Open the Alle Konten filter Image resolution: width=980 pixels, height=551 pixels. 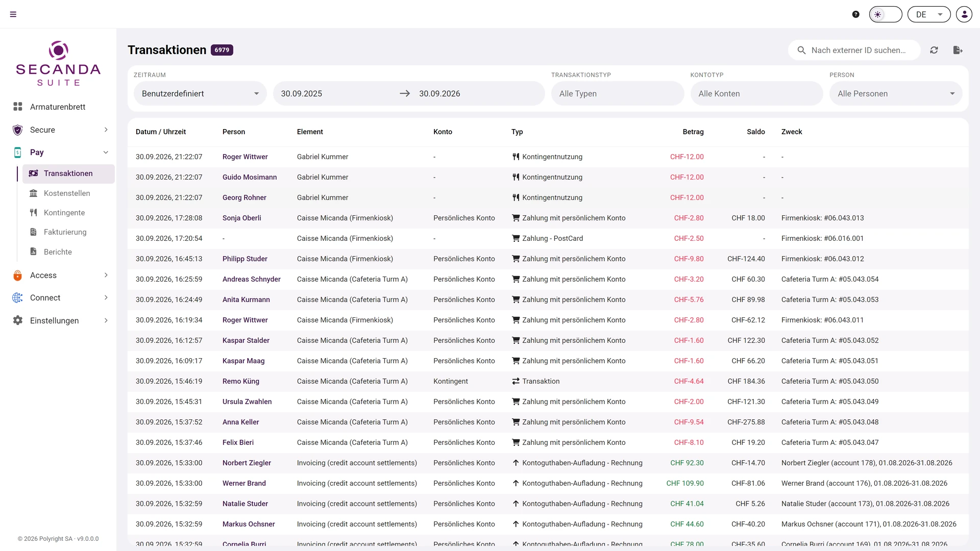(x=756, y=93)
